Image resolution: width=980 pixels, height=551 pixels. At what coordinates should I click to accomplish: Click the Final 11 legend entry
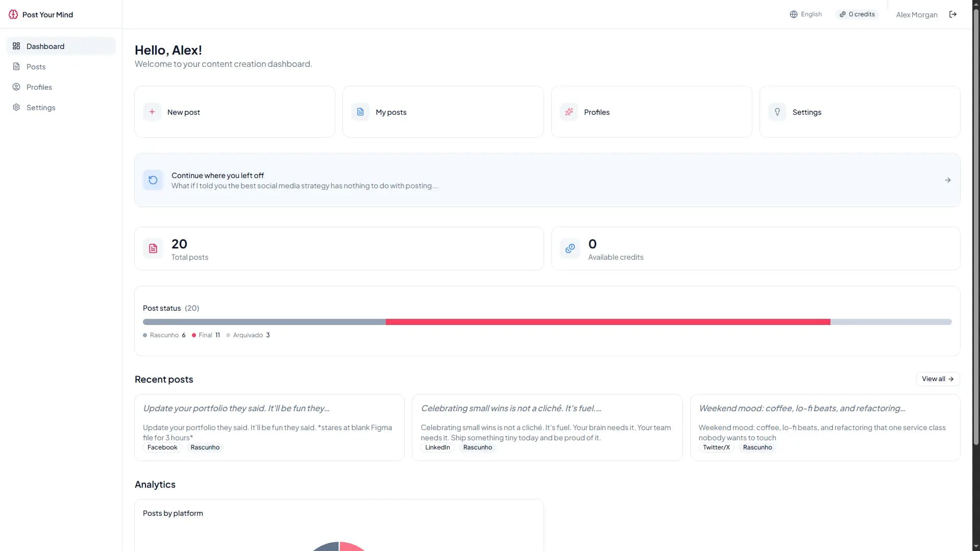(x=206, y=335)
